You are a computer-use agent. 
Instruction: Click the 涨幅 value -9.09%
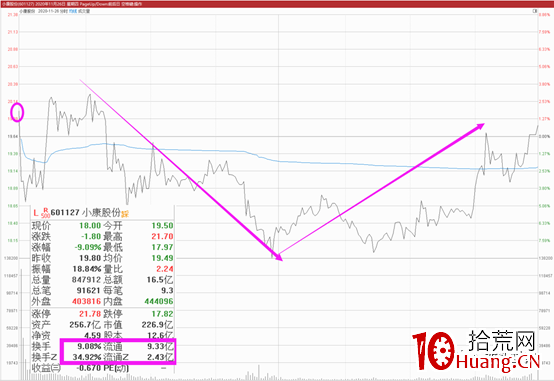click(x=88, y=247)
